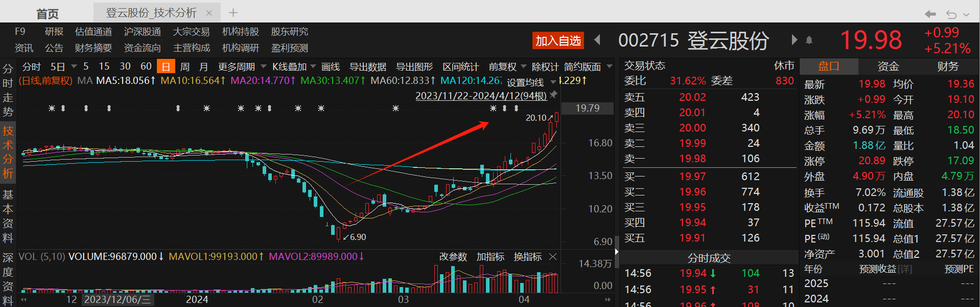Click 加指标 in VOL panel
This screenshot has height=307, width=980.
pyautogui.click(x=491, y=257)
